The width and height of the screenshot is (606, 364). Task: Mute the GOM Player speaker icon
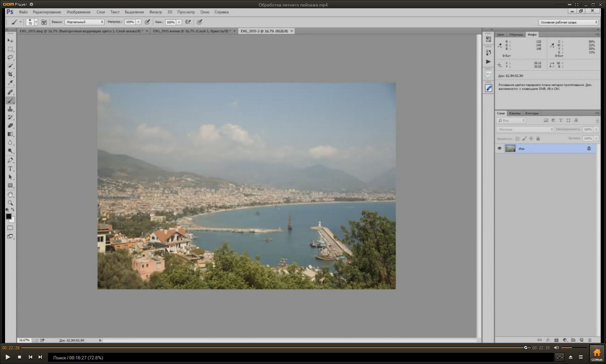point(556,348)
